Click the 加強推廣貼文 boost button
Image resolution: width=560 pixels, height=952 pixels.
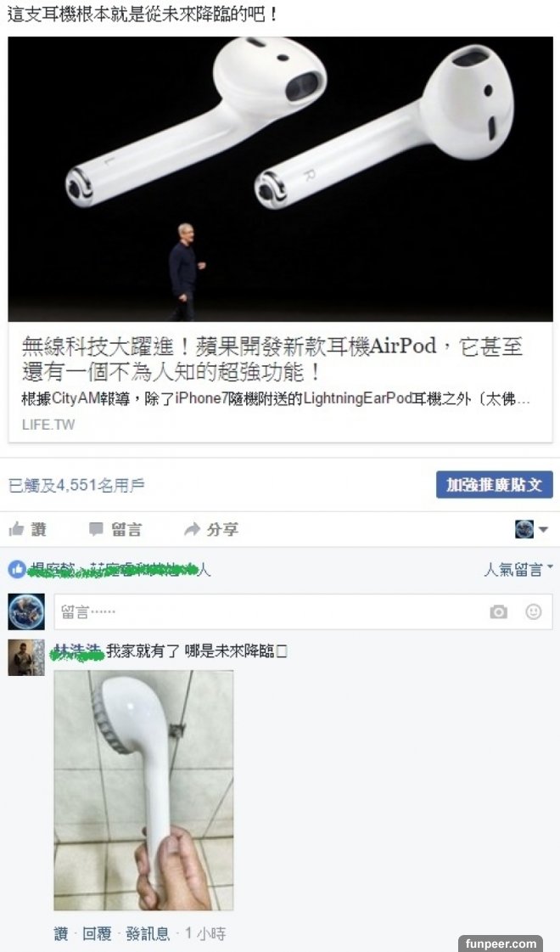(x=495, y=485)
